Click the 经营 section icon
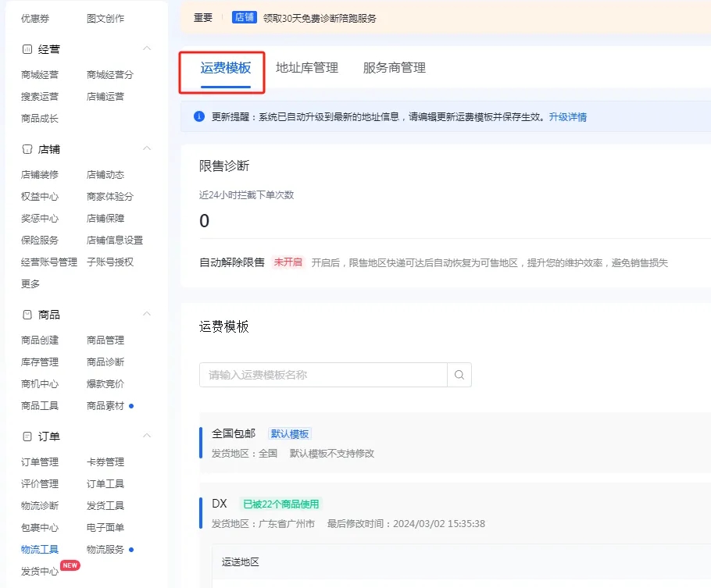 [x=27, y=49]
